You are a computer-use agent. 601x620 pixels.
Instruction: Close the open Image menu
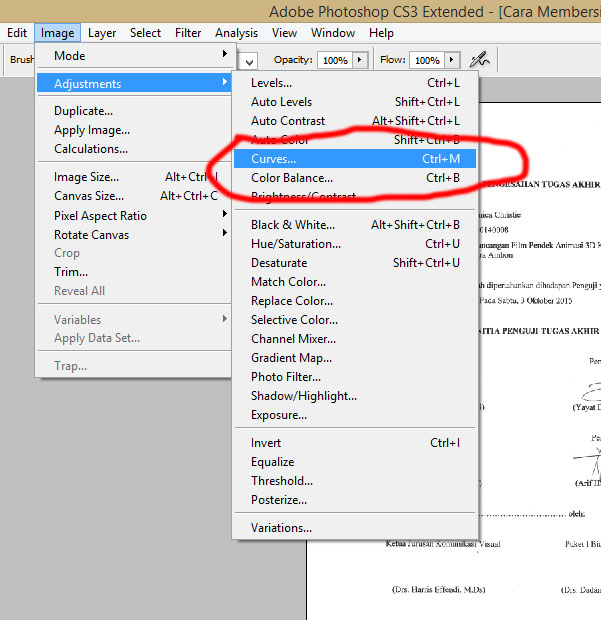(x=57, y=33)
